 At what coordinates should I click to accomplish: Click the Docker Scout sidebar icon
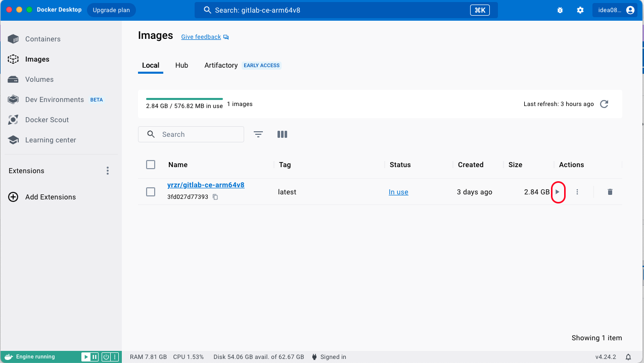point(13,120)
